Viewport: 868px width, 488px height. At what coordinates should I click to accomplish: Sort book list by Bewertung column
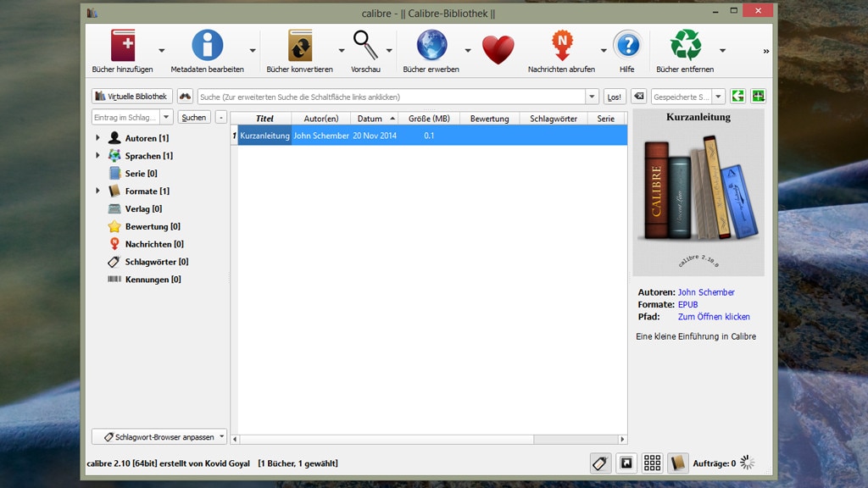tap(489, 119)
